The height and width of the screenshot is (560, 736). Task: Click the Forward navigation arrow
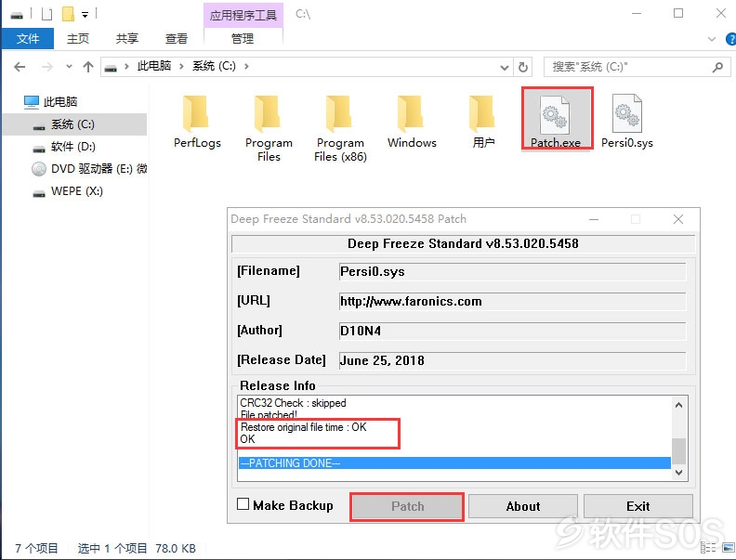(47, 67)
